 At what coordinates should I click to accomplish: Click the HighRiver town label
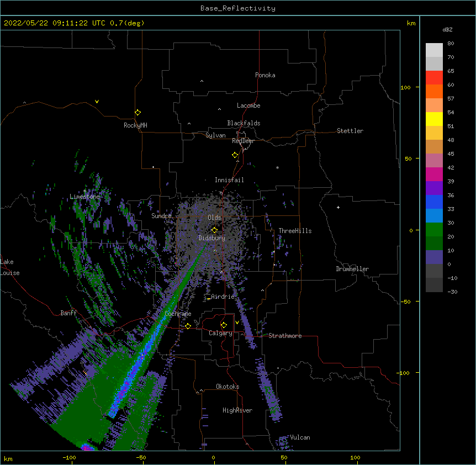pos(237,410)
